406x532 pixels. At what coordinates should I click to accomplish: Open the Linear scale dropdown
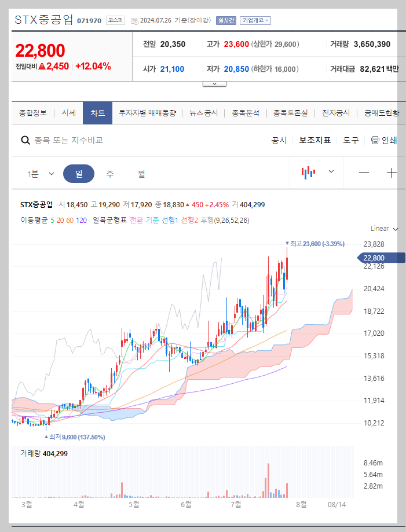click(381, 228)
